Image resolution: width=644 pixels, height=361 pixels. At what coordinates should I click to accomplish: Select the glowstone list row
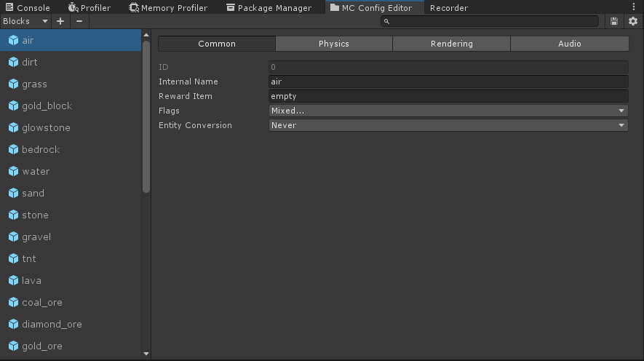[71, 127]
